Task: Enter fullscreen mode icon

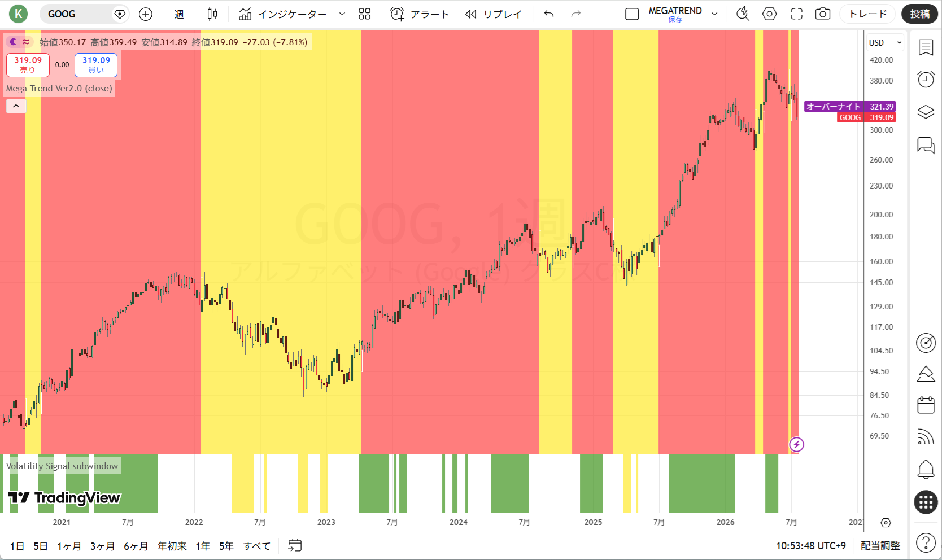Action: 796,14
